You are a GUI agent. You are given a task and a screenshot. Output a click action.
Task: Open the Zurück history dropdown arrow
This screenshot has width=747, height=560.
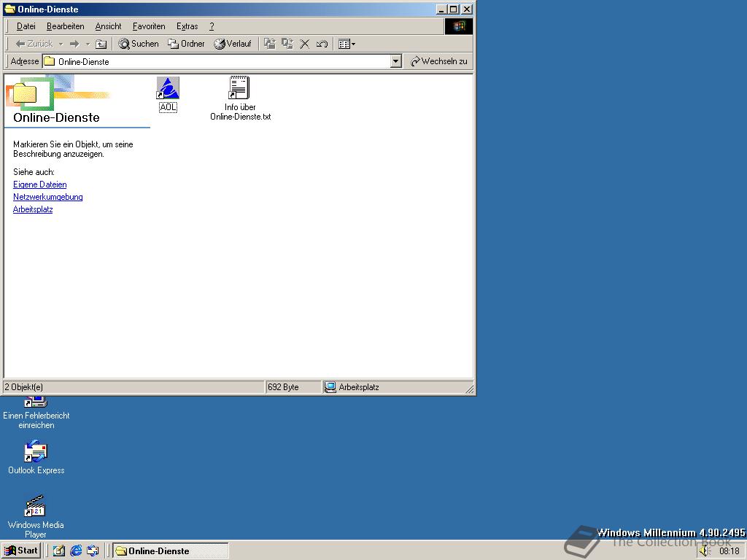point(61,44)
